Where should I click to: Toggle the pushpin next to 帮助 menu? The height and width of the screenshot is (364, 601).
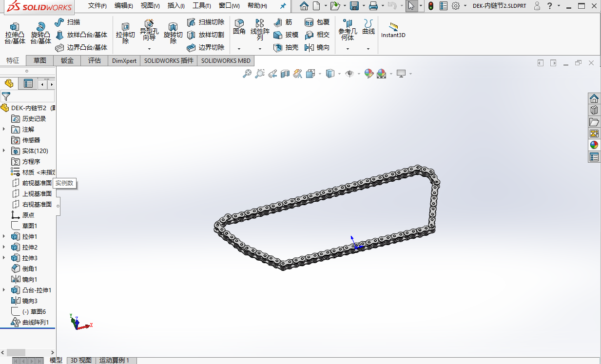[283, 6]
